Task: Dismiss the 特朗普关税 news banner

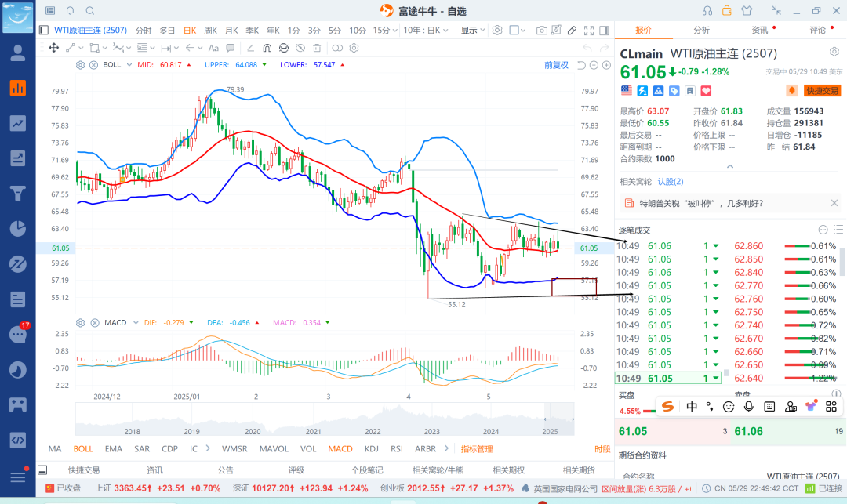Action: tap(834, 203)
